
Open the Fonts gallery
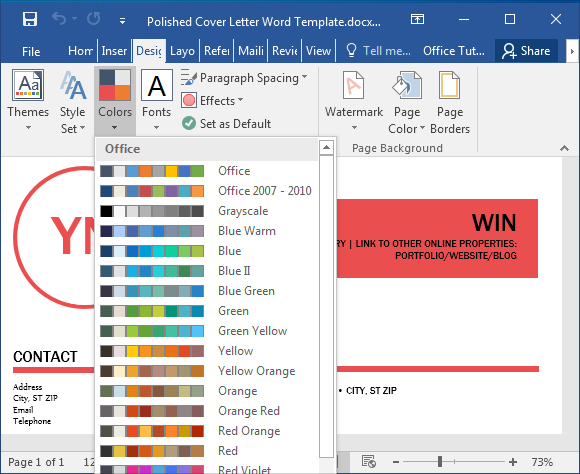pyautogui.click(x=156, y=100)
